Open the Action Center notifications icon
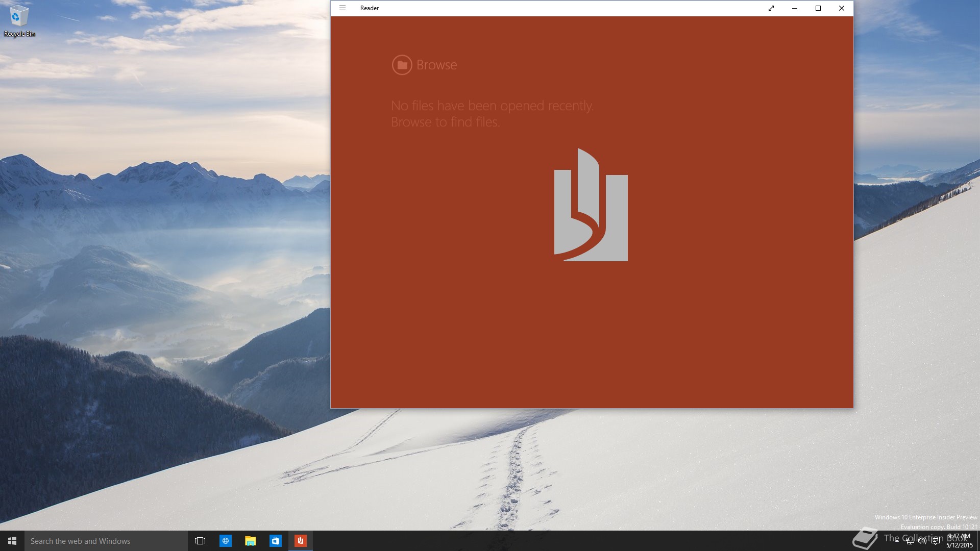 pyautogui.click(x=936, y=541)
